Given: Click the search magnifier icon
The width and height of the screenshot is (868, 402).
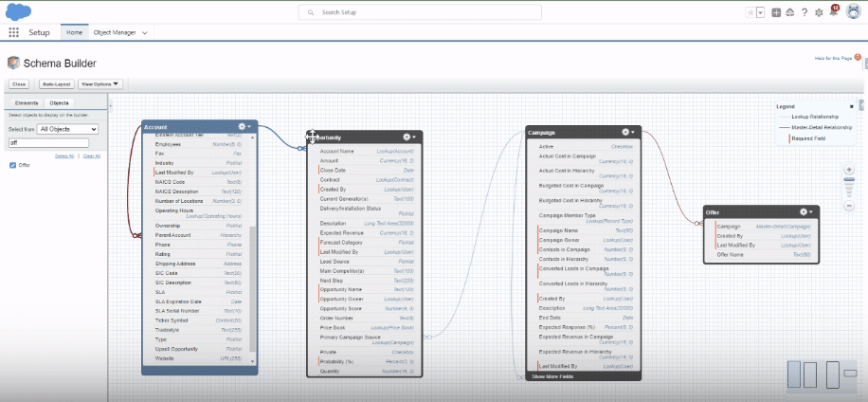Looking at the screenshot, I should tap(311, 12).
